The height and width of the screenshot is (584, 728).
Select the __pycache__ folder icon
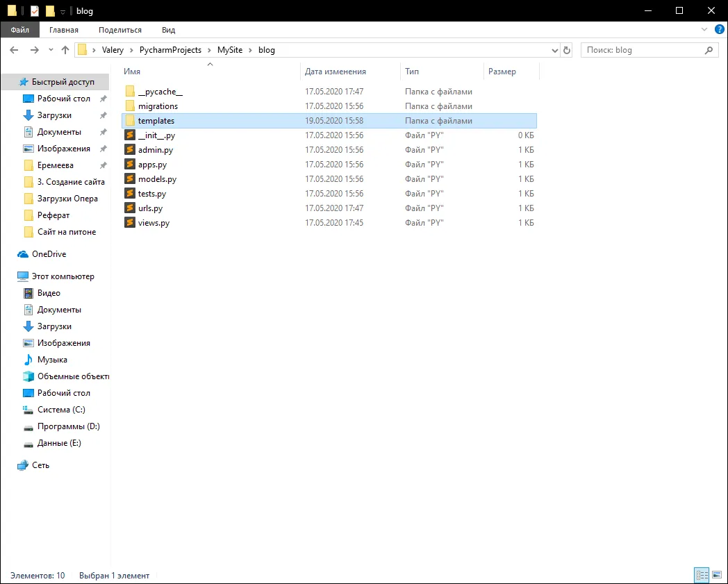130,92
